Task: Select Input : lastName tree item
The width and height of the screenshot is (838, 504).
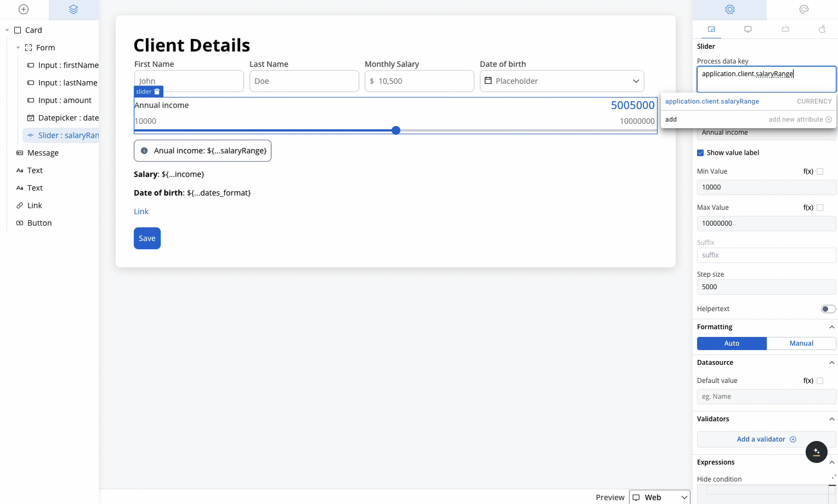Action: 61,83
